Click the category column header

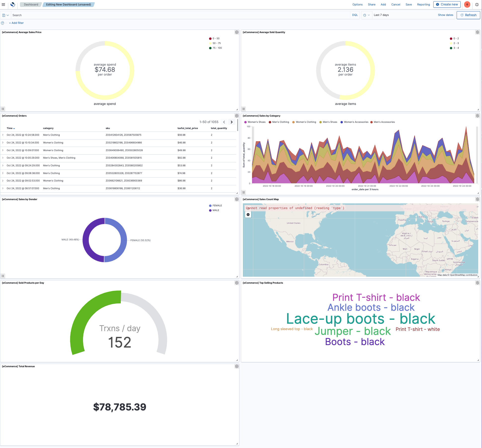tap(48, 128)
